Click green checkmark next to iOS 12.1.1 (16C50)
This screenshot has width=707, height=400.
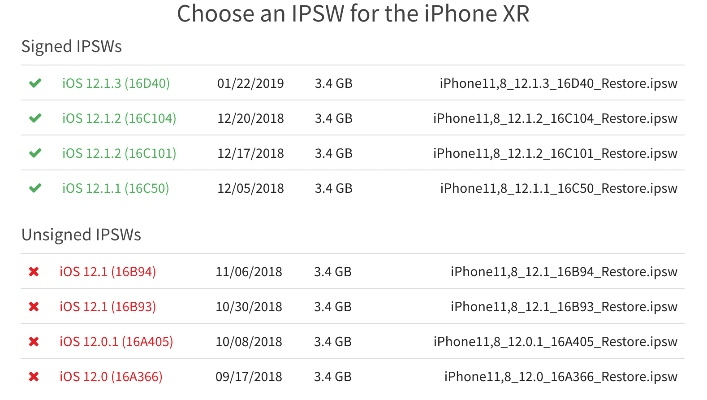coord(35,188)
